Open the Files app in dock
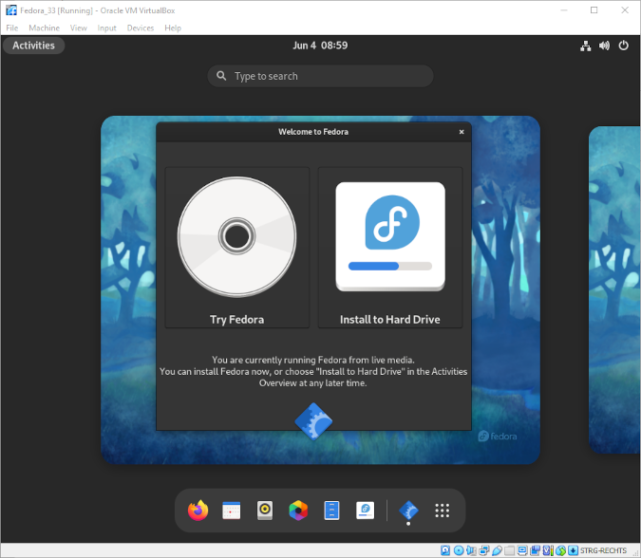 [332, 510]
